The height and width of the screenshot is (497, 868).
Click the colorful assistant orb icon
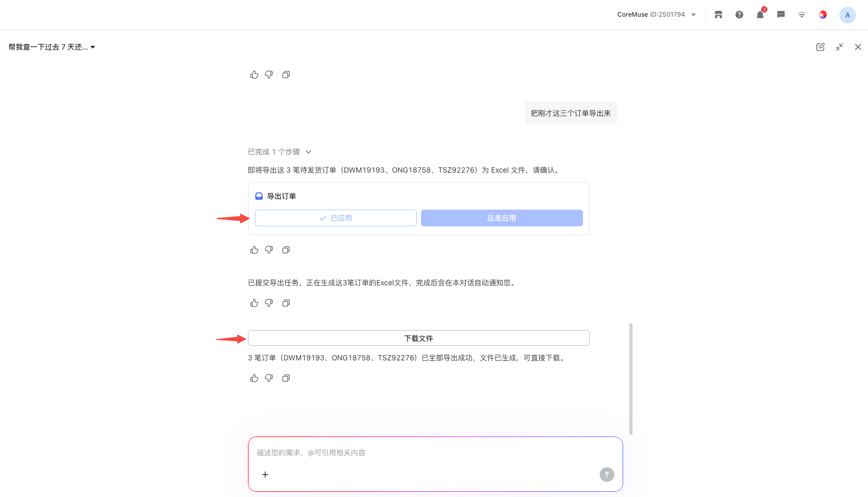tap(823, 15)
